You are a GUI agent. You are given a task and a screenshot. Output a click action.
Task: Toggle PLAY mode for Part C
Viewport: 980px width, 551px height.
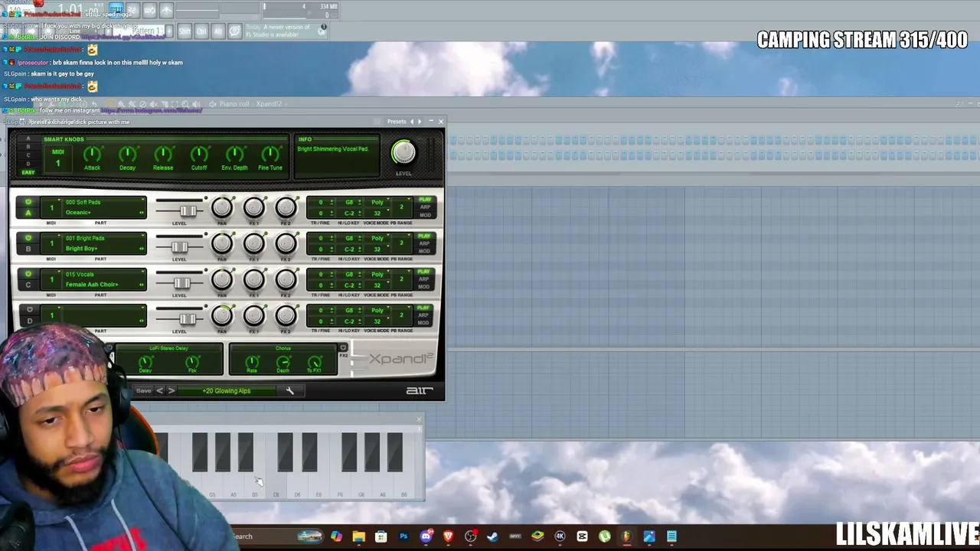tap(424, 272)
